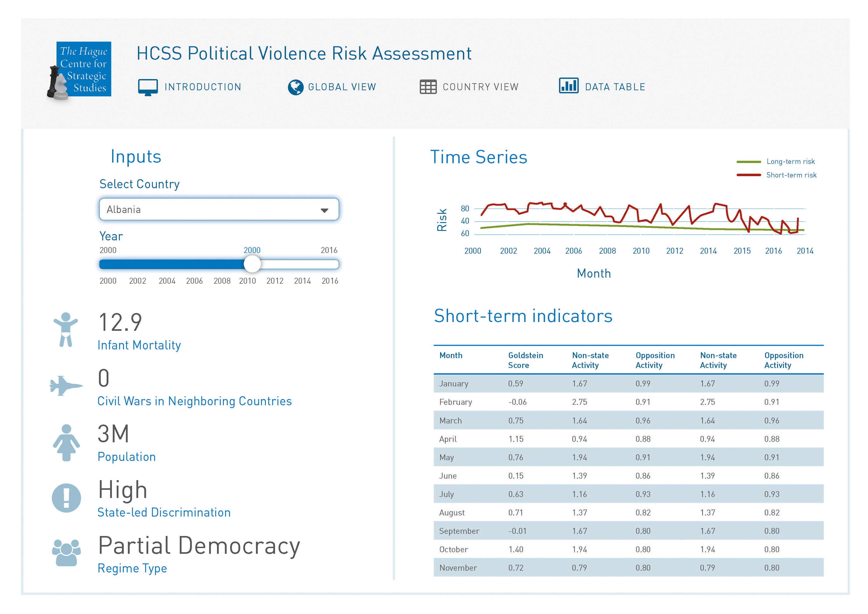Click the table grid Country View icon

[x=428, y=87]
